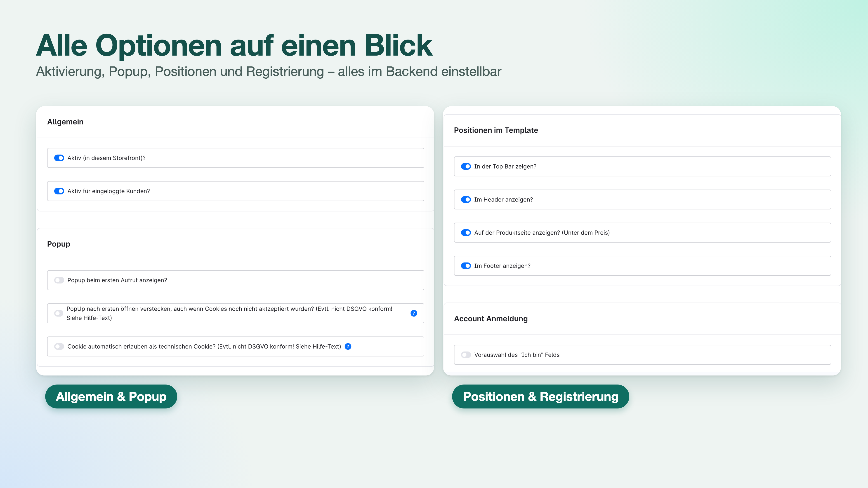This screenshot has width=868, height=488.
Task: Enable 'Popup beim ersten Aufruf anzeigen?' switch
Action: [x=59, y=280]
